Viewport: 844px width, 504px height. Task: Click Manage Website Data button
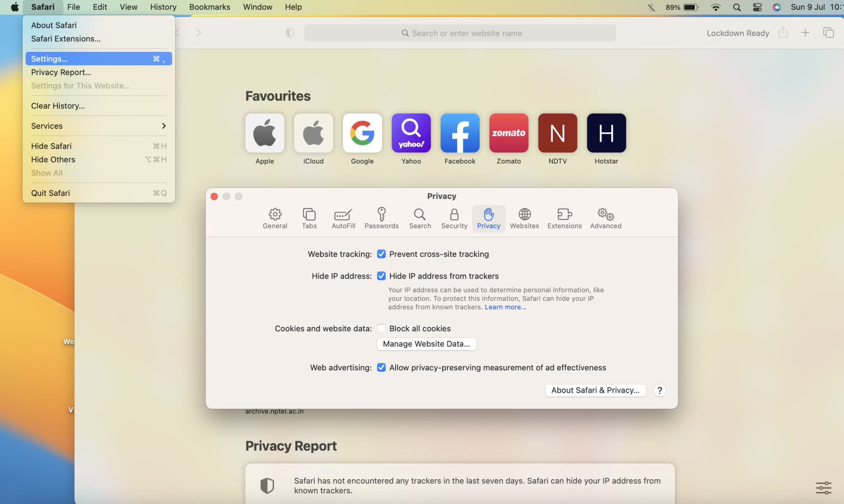pos(427,344)
